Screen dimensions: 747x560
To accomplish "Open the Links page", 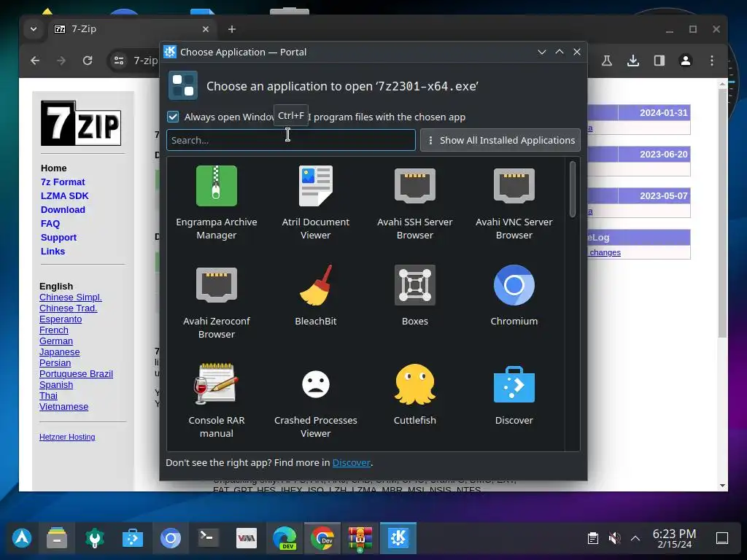I will [x=53, y=251].
